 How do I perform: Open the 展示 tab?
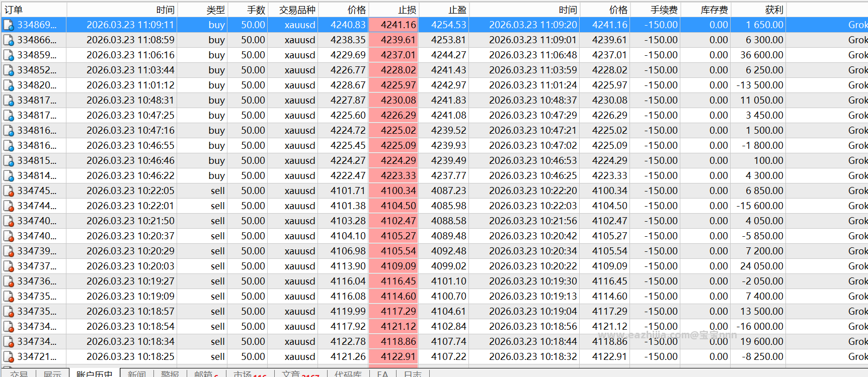[52, 373]
